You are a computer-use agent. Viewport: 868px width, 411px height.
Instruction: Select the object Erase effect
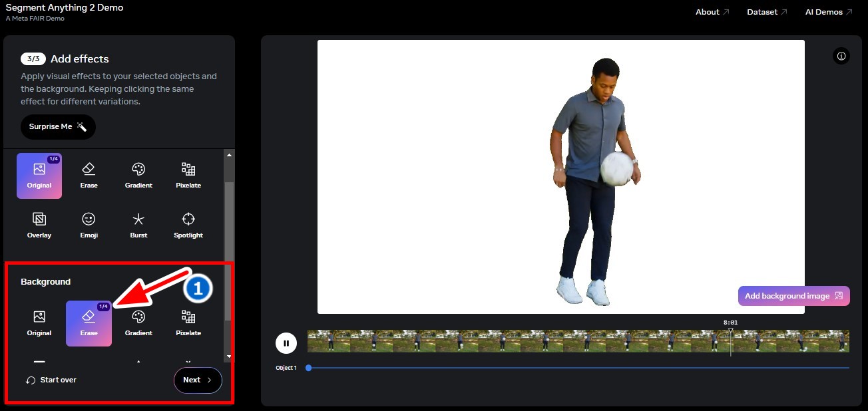(x=89, y=176)
